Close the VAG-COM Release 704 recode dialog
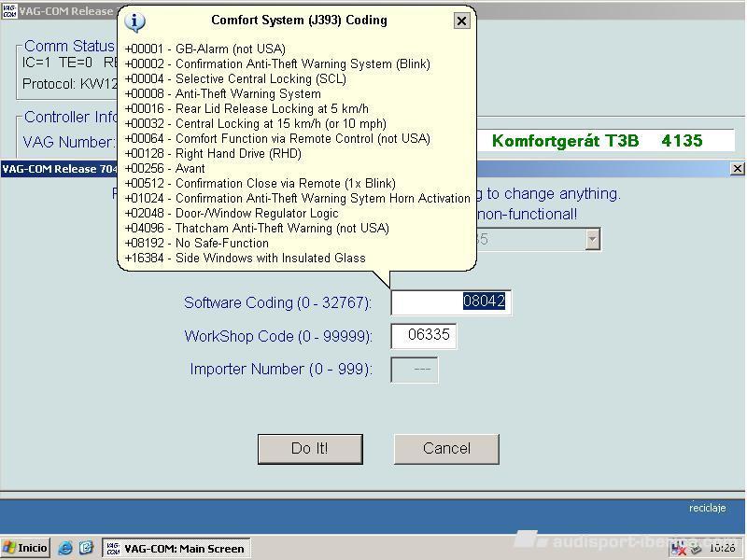The width and height of the screenshot is (747, 560). coord(737,168)
